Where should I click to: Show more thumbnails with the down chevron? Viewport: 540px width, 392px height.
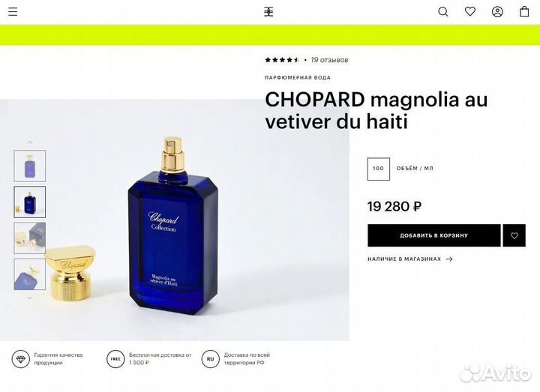click(x=29, y=298)
